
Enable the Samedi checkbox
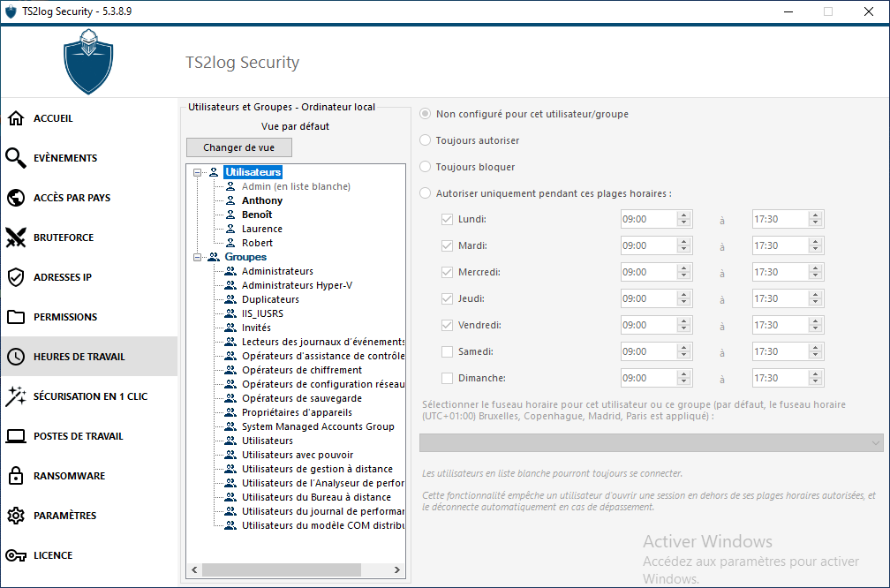[x=448, y=352]
